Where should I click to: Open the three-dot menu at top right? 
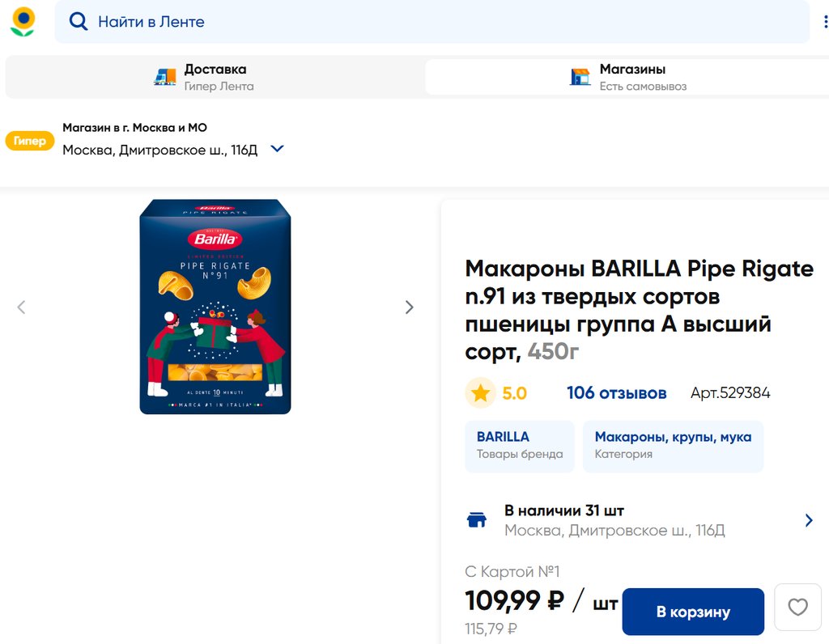tap(826, 22)
